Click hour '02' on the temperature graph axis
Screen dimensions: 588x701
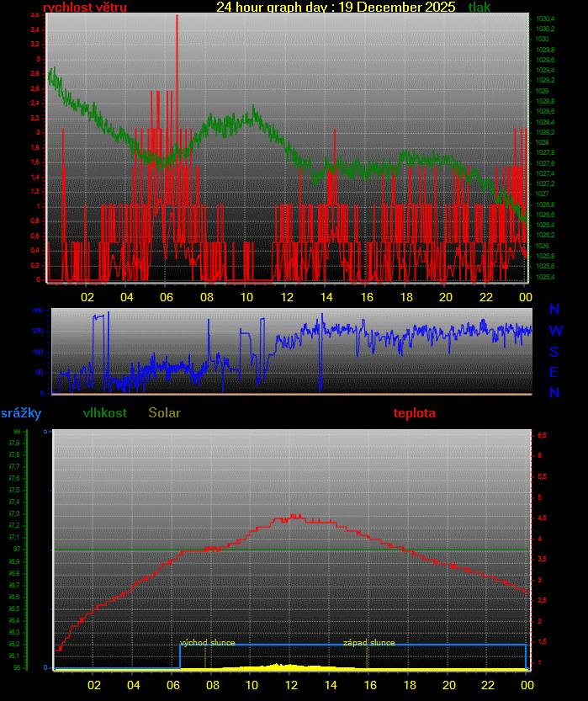pos(94,685)
